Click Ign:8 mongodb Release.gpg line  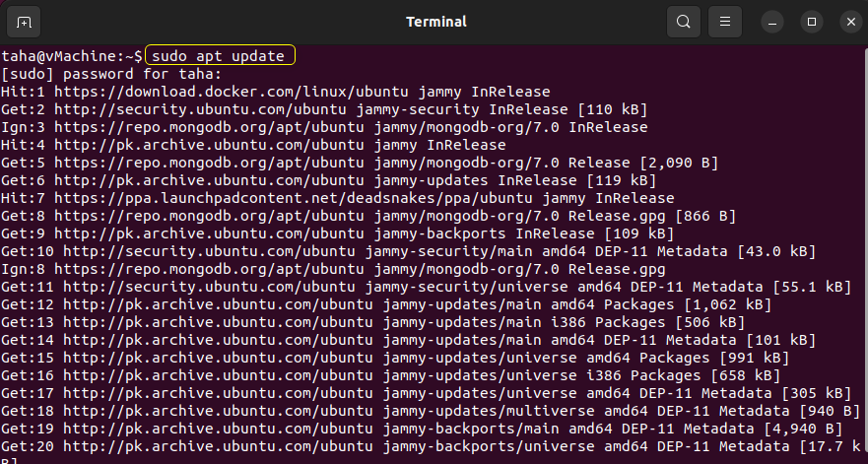333,269
